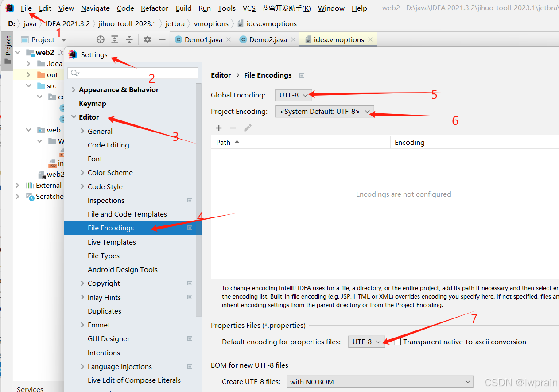Image resolution: width=559 pixels, height=392 pixels.
Task: Expand the Code Style node
Action: pyautogui.click(x=82, y=186)
